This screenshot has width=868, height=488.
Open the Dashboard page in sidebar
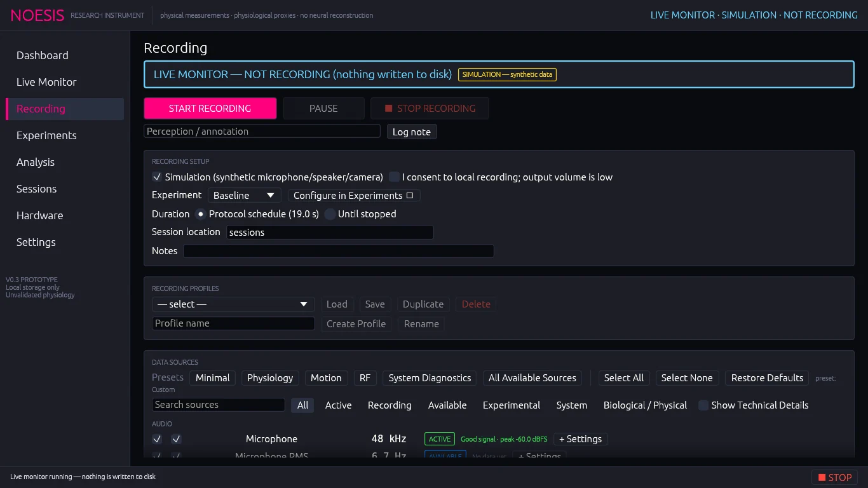point(64,55)
